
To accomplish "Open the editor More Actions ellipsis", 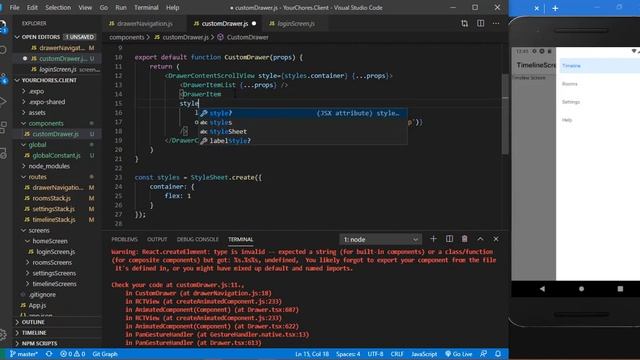I will [496, 24].
